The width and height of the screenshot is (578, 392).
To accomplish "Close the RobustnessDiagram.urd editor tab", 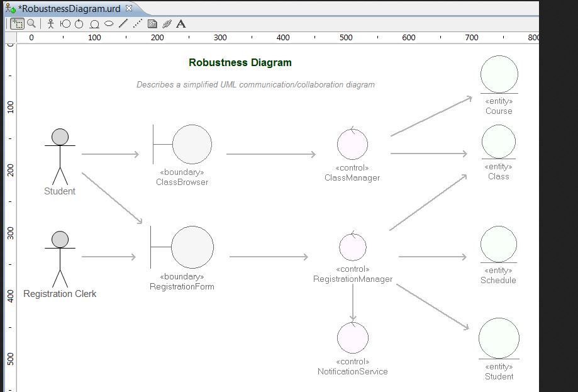I will pos(129,8).
